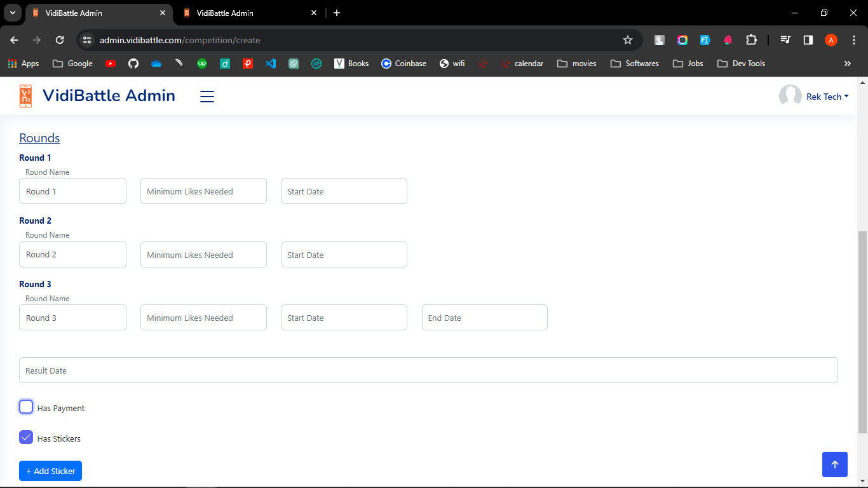Click the + Add Sticker button

tap(50, 471)
